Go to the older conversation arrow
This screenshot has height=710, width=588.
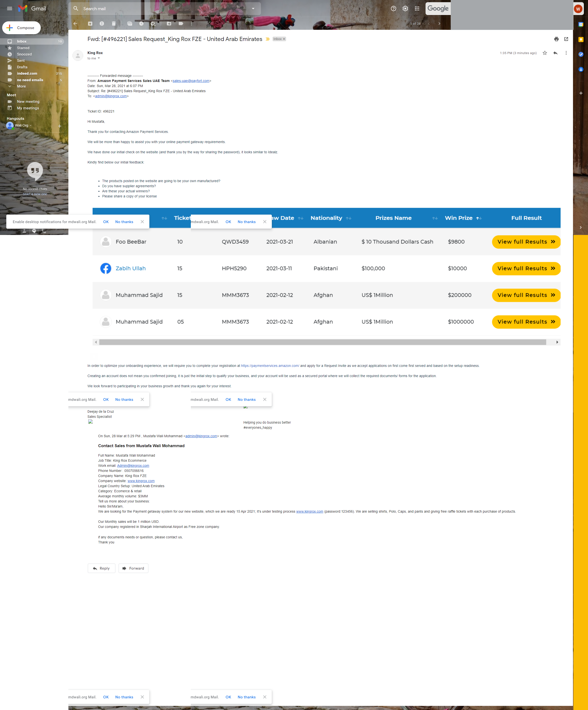tap(439, 24)
